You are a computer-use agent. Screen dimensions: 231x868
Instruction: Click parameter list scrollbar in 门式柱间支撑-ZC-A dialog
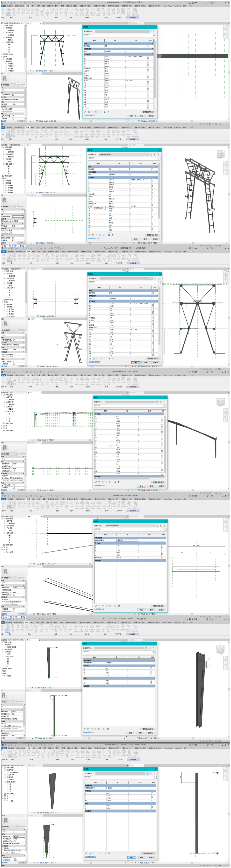[x=159, y=199]
